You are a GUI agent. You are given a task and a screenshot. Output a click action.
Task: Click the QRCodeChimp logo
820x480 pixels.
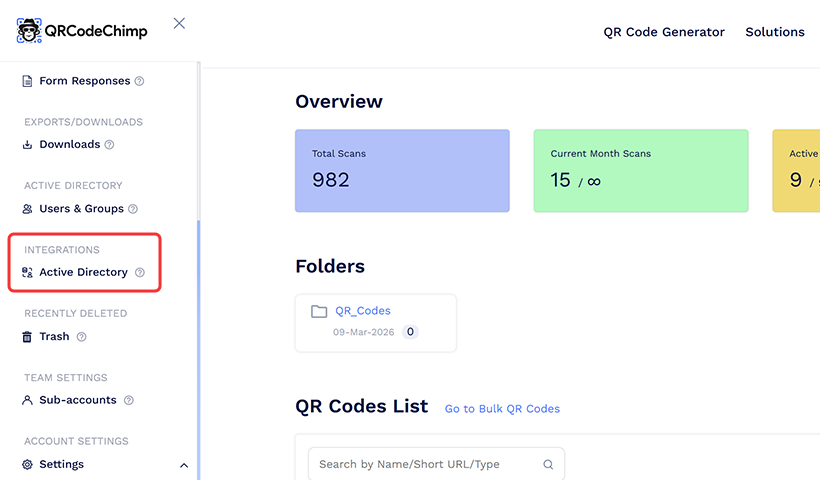tap(82, 30)
